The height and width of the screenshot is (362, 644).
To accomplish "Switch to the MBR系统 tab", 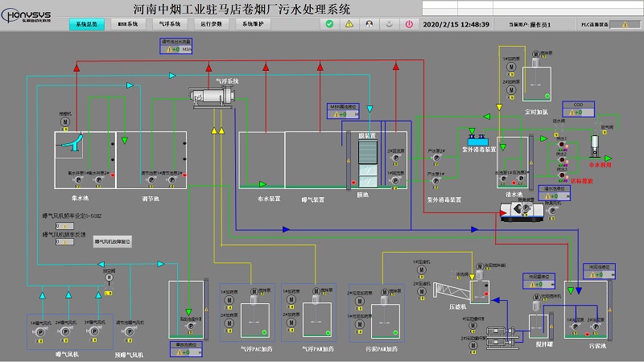I will 128,24.
